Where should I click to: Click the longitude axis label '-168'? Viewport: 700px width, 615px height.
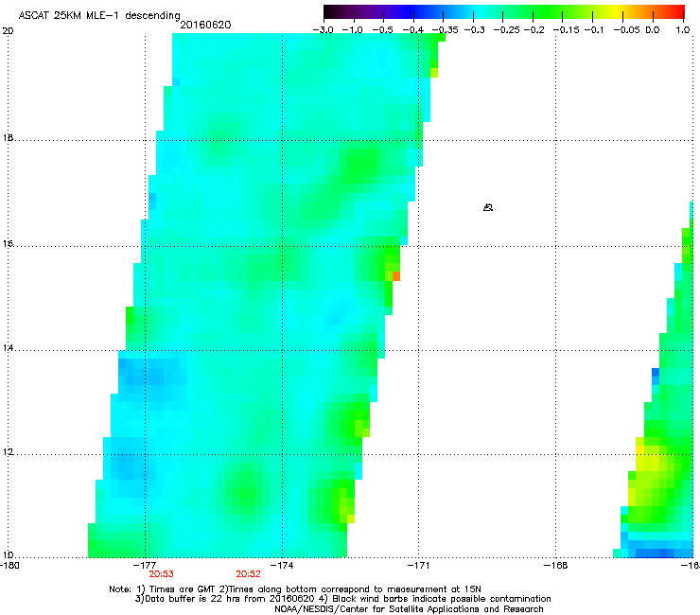tap(556, 566)
